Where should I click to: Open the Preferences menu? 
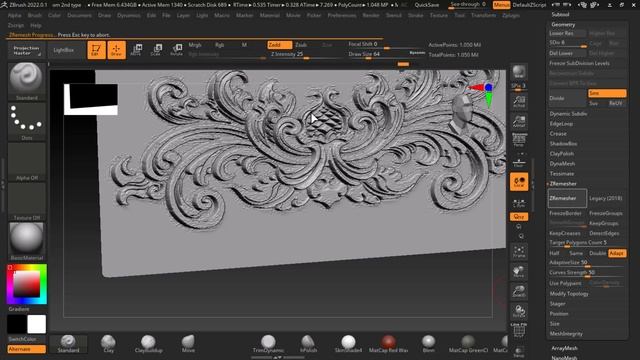coord(342,16)
